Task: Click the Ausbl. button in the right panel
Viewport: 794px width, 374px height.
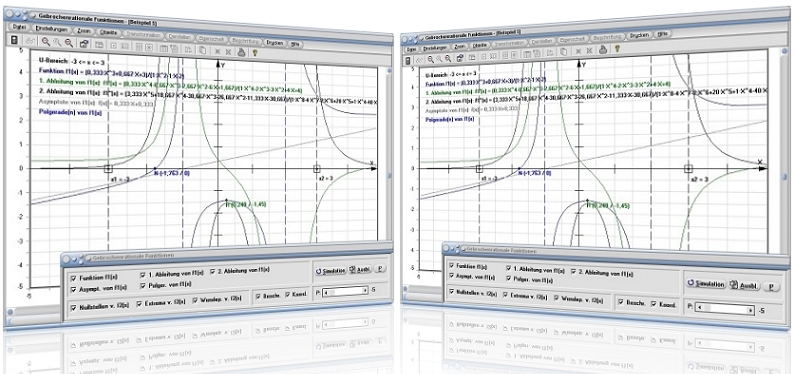Action: [x=744, y=285]
